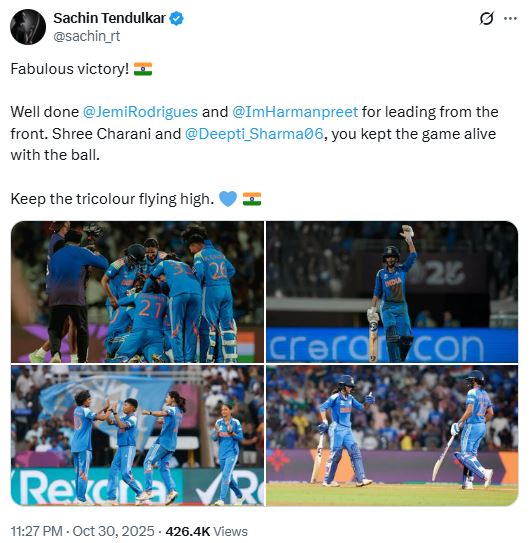Viewport: 532px width, 543px height.
Task: Click Sachin Tendulkar's profile avatar
Action: [28, 27]
